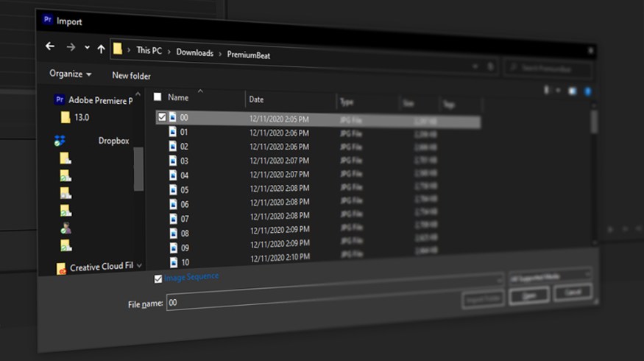
Task: Click the JPG file icon for 05
Action: pyautogui.click(x=173, y=189)
